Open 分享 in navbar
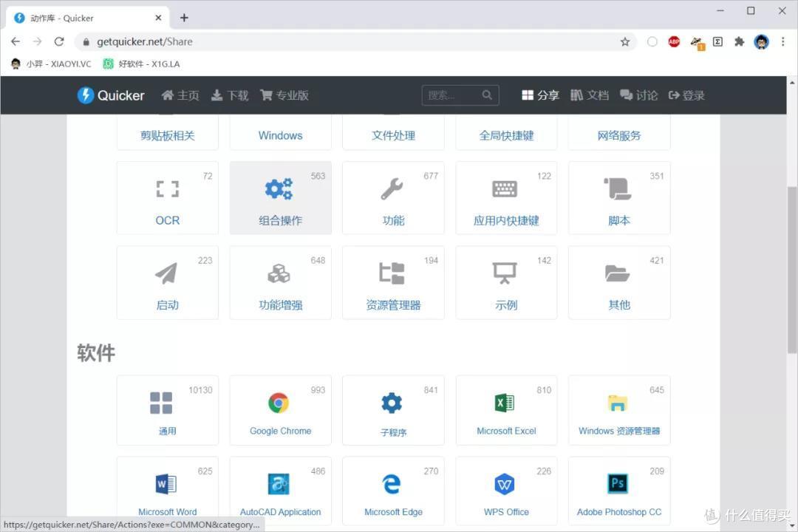Screen dimensions: 798x532 coord(540,95)
